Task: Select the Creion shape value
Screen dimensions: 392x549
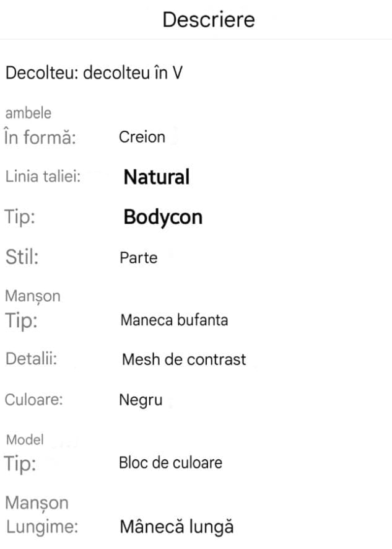Action: click(x=142, y=136)
